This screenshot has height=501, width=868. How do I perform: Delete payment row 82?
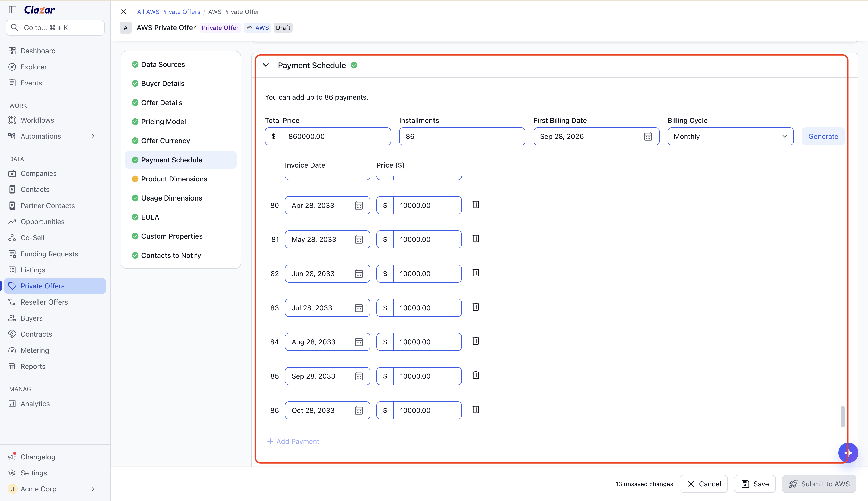(x=476, y=273)
